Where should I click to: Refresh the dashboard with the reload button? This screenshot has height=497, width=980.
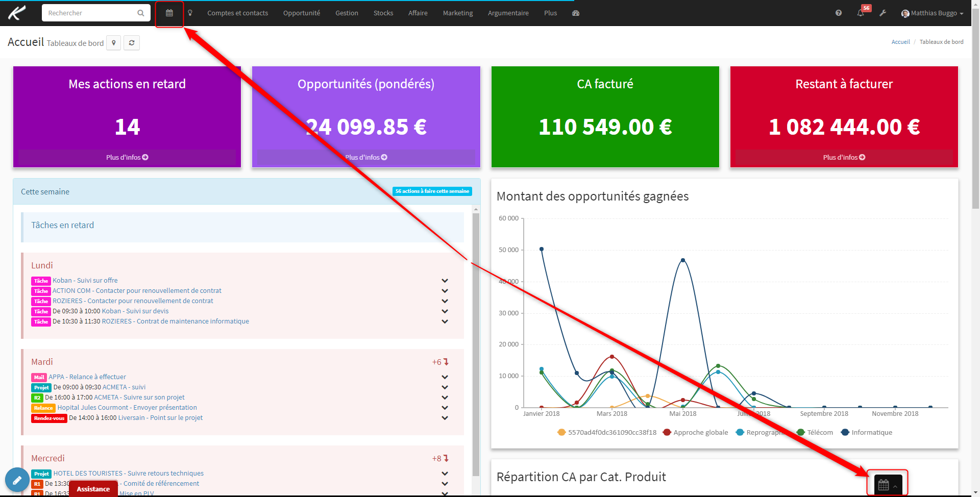pos(132,43)
